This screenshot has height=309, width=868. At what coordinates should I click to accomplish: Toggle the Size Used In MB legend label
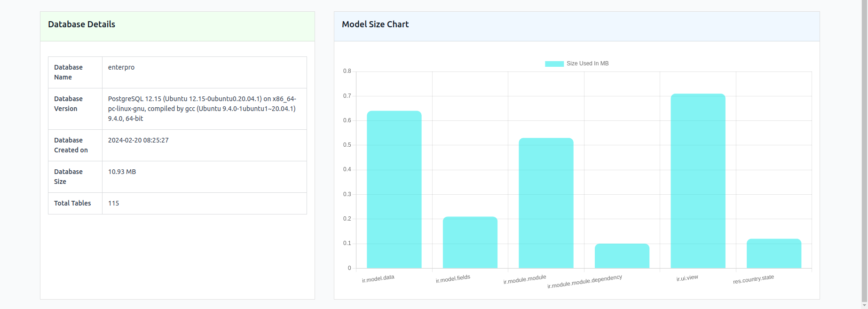point(587,63)
